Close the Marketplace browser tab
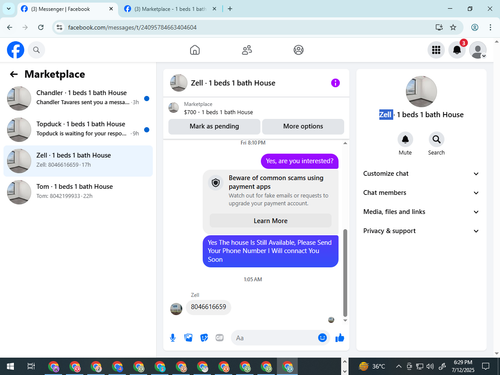The height and width of the screenshot is (375, 500). [214, 9]
